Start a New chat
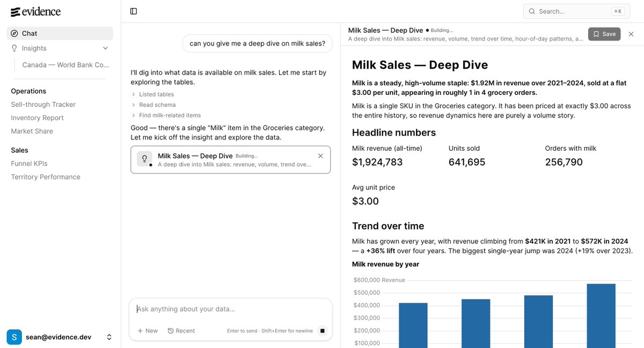This screenshot has width=644, height=348. (x=148, y=331)
